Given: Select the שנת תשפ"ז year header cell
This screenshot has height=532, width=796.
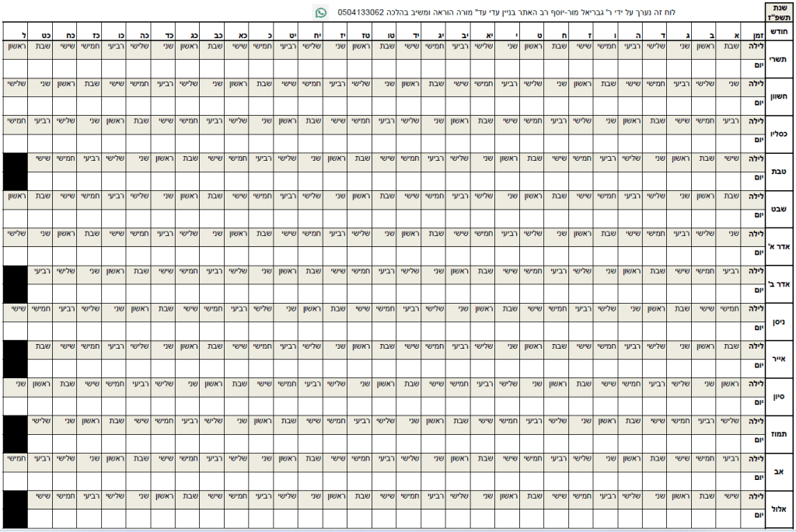Looking at the screenshot, I should click(780, 12).
